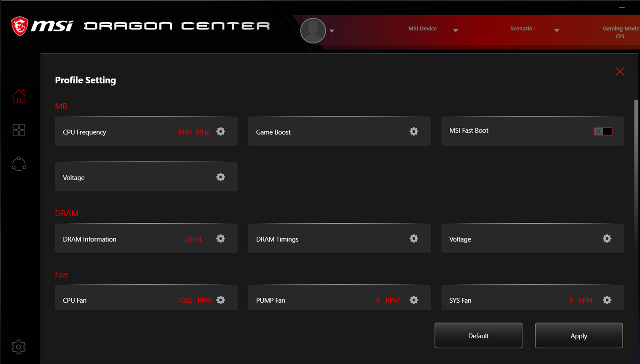The height and width of the screenshot is (364, 640).
Task: Click the Default button
Action: coord(478,336)
